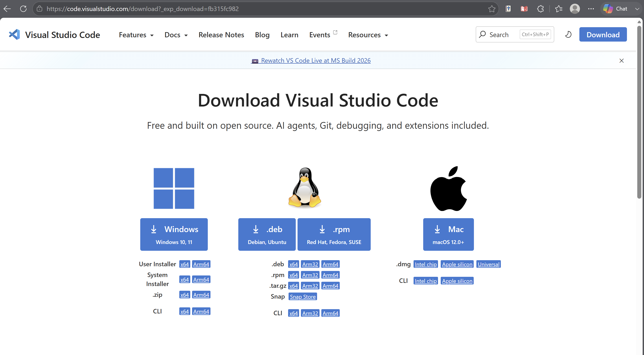Open browser extensions puzzle icon
Image resolution: width=644 pixels, height=355 pixels.
pos(540,9)
